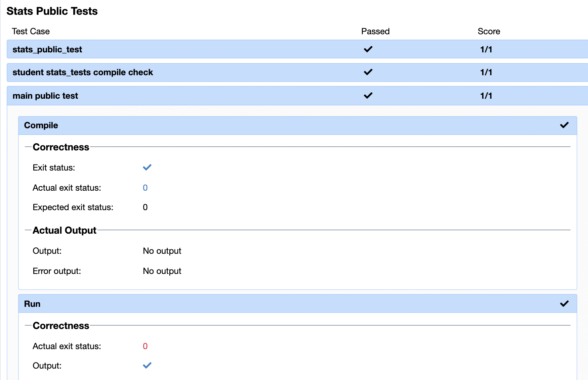Click the blue Exit status checkmark under Compile
588x380 pixels.
pyautogui.click(x=147, y=168)
